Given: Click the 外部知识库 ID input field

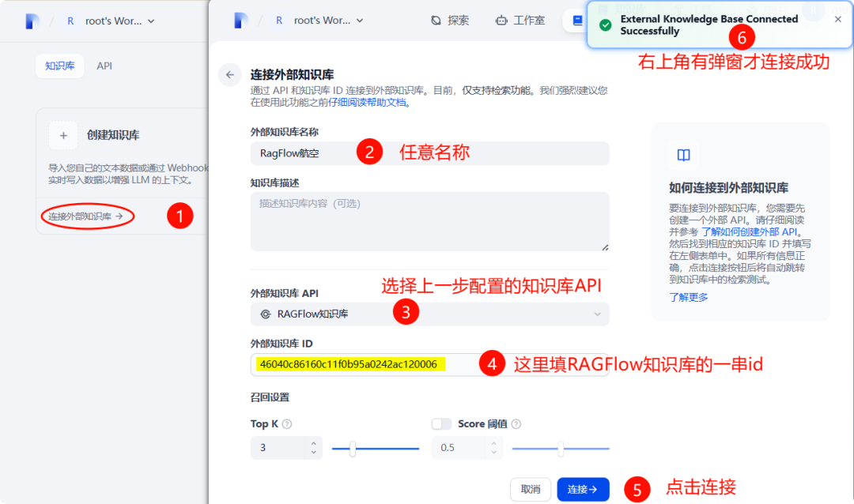Looking at the screenshot, I should pyautogui.click(x=429, y=365).
